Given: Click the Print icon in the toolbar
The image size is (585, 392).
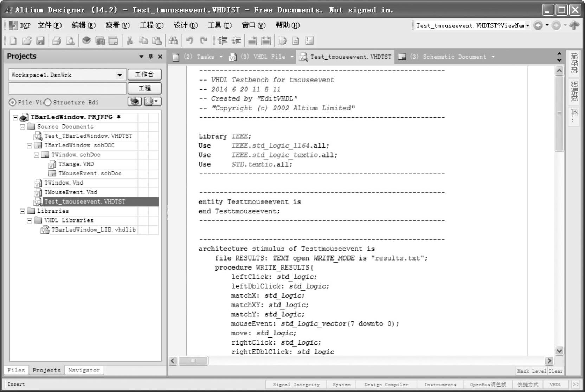Looking at the screenshot, I should pyautogui.click(x=56, y=41).
